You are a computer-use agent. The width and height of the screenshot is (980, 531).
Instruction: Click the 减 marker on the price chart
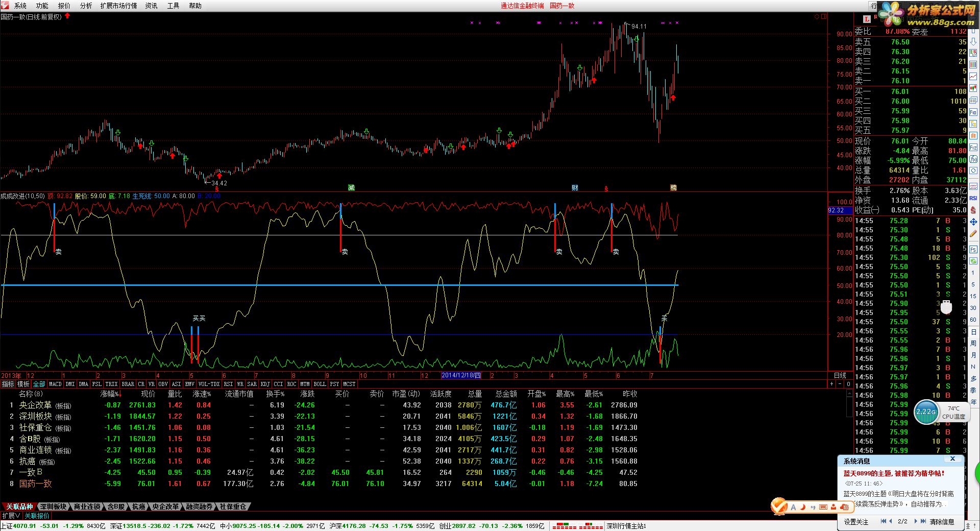(x=351, y=188)
